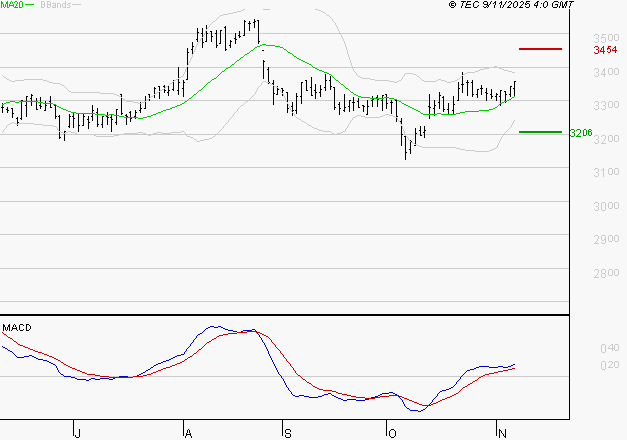Click the 2900 price axis label

pos(606,240)
